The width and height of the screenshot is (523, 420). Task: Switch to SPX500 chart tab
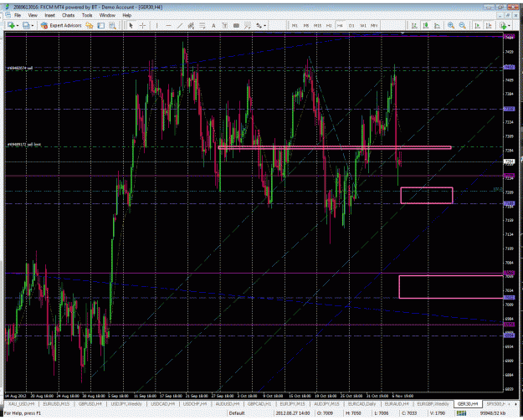pos(495,404)
